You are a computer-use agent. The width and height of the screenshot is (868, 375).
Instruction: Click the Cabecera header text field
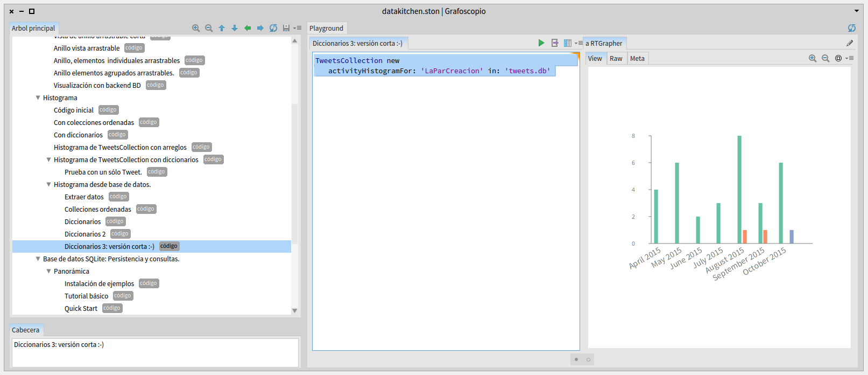(x=155, y=352)
